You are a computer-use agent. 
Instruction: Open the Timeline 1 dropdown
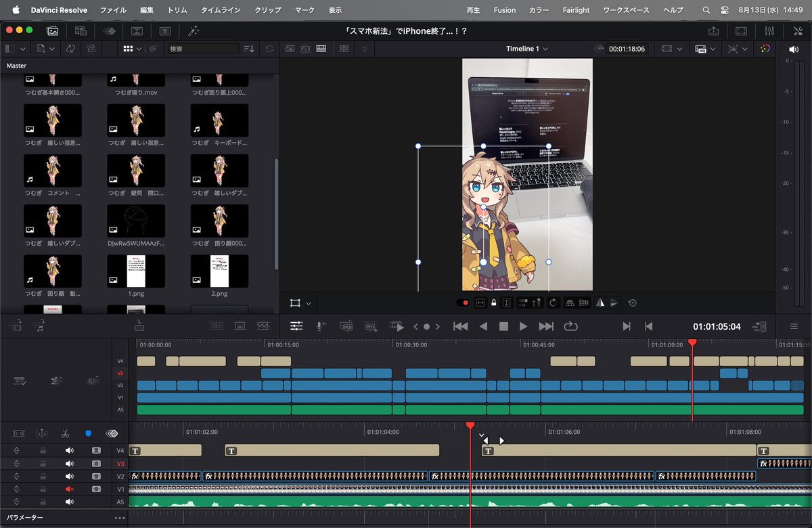pyautogui.click(x=527, y=49)
